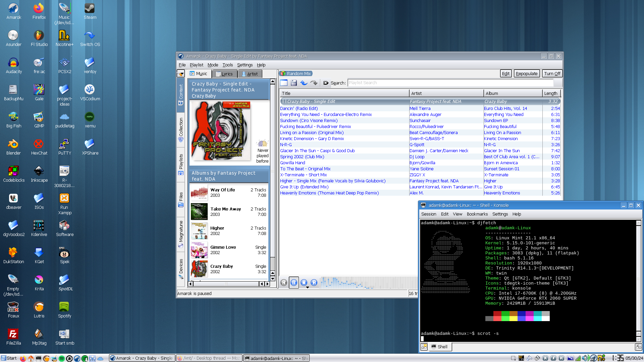Click the clear playlist icon

click(284, 83)
